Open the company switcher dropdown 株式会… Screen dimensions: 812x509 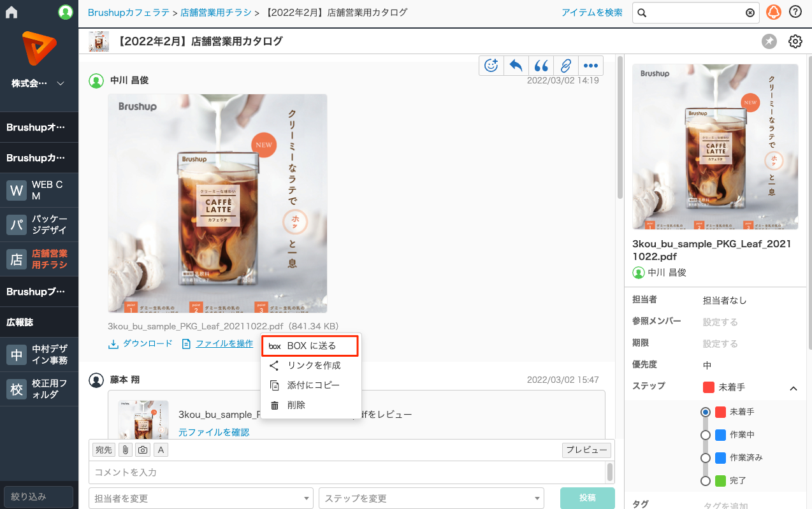point(39,83)
